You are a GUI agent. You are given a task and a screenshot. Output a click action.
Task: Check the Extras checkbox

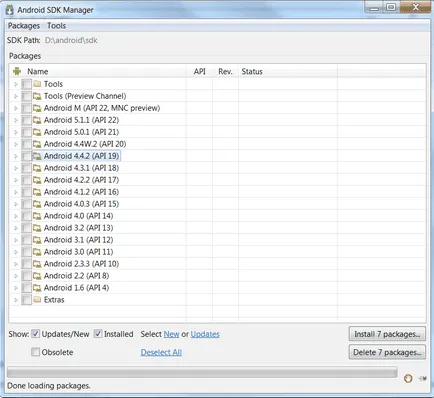26,300
